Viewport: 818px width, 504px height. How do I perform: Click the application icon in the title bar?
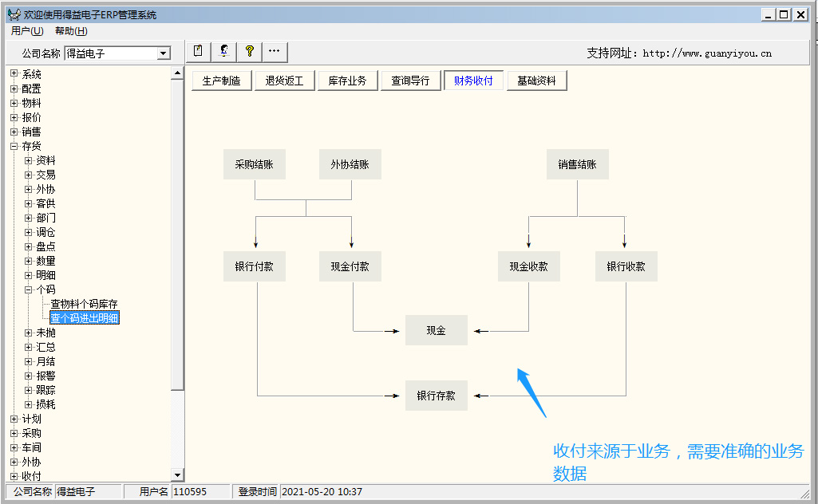point(14,14)
